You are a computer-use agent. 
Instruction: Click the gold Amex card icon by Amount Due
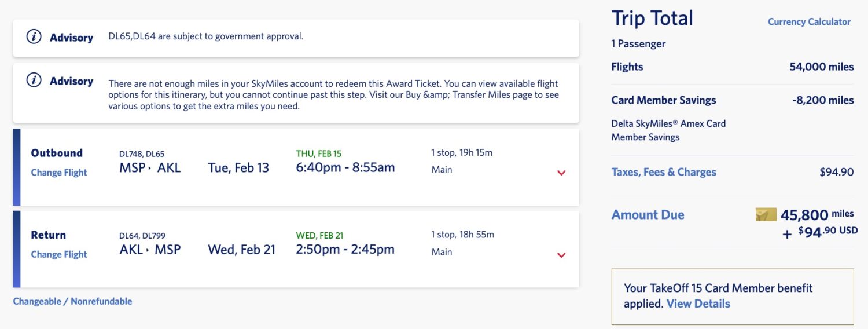(x=766, y=215)
